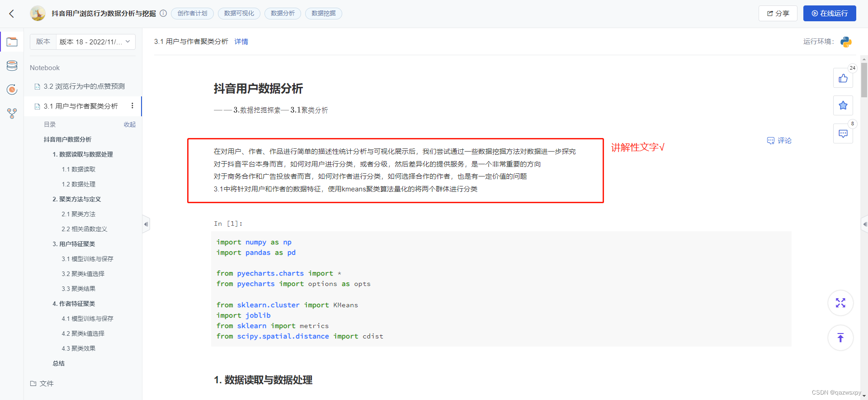This screenshot has height=400, width=868.
Task: Click the 评论 comment link
Action: 779,141
